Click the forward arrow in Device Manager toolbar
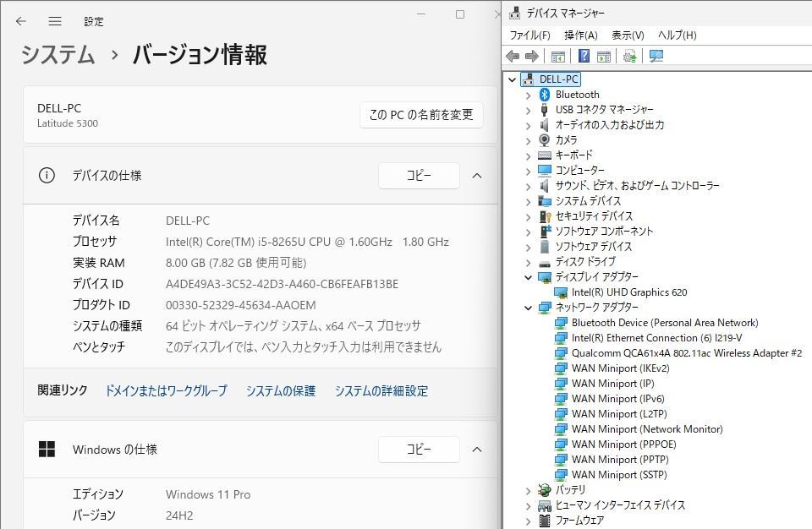The height and width of the screenshot is (529, 812). click(x=532, y=56)
